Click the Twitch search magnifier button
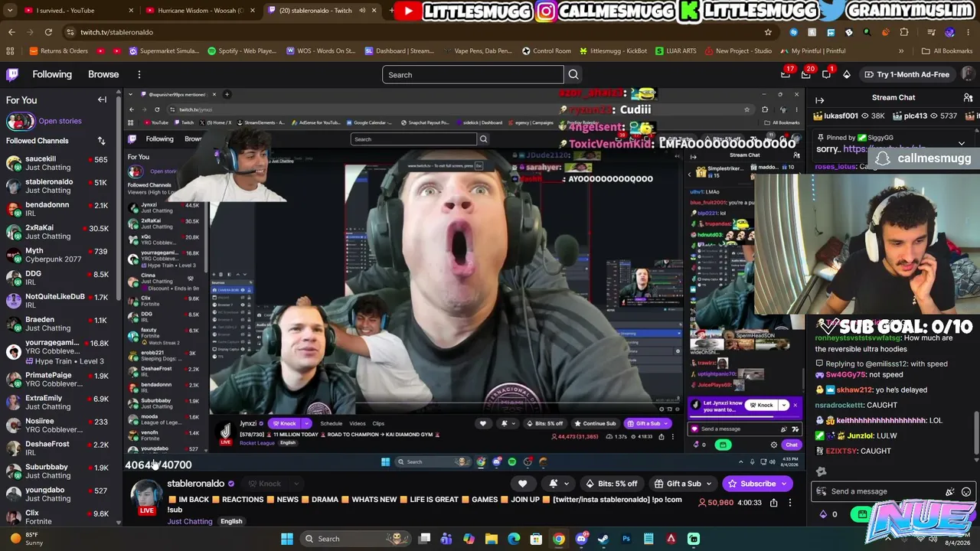The width and height of the screenshot is (980, 551). coord(573,75)
